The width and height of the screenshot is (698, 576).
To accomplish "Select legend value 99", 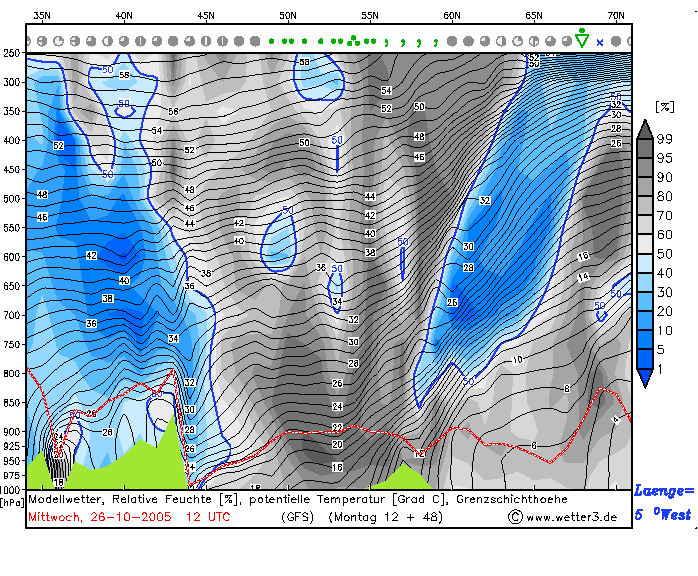I will pyautogui.click(x=664, y=139).
